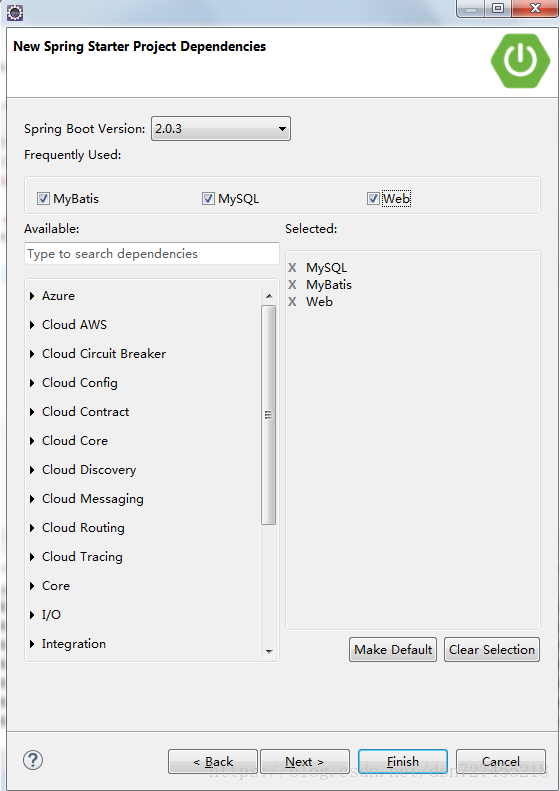This screenshot has width=560, height=791.
Task: Click the Finish button
Action: click(x=403, y=761)
